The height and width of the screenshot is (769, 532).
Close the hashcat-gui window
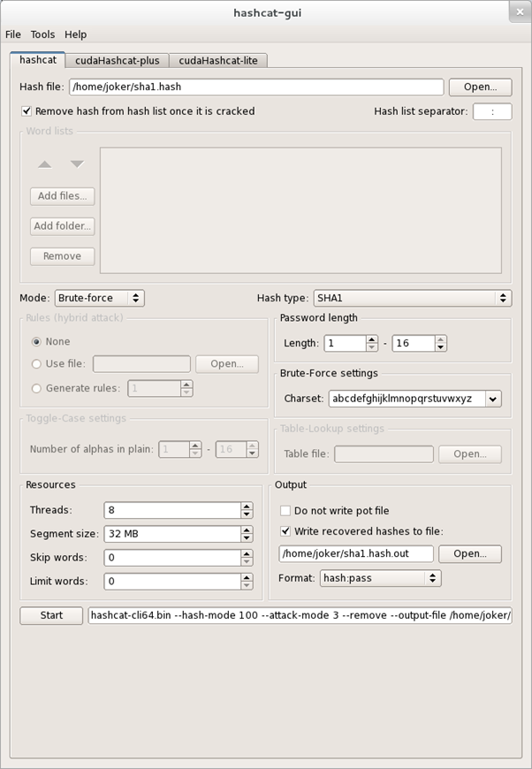pos(520,12)
